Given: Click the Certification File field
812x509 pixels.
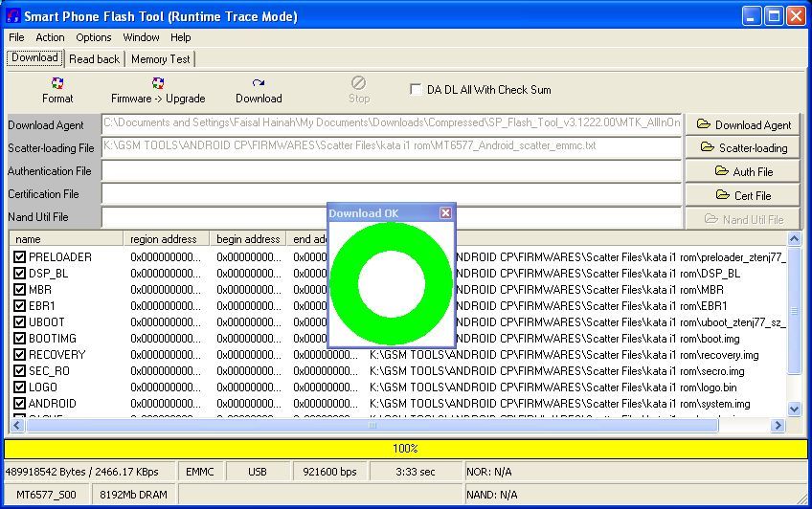Looking at the screenshot, I should (392, 194).
